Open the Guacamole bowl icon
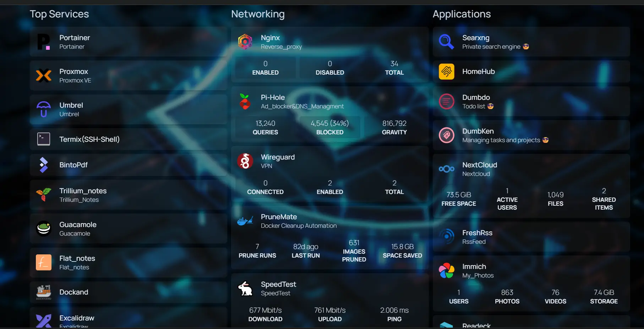The image size is (644, 329). (44, 229)
